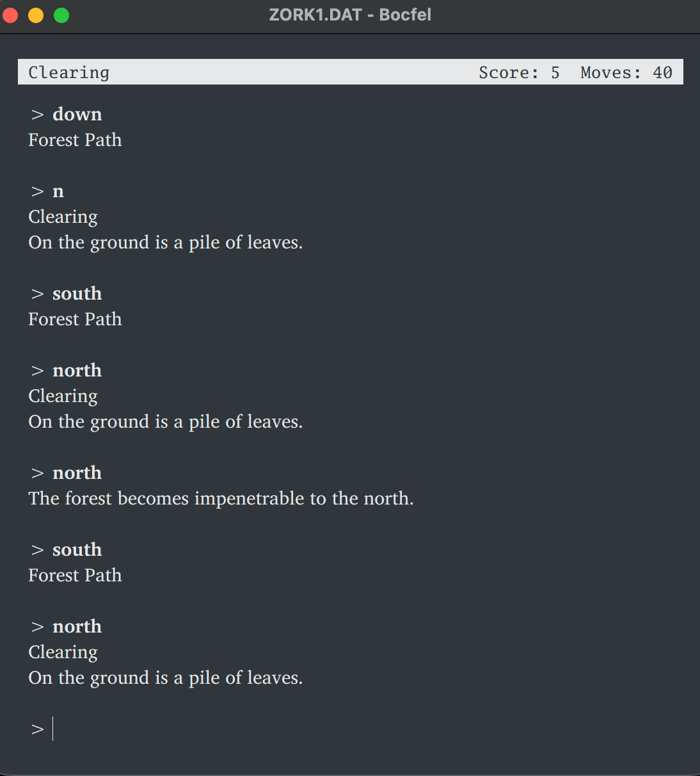
Task: Maximize the window using the green button
Action: click(61, 15)
